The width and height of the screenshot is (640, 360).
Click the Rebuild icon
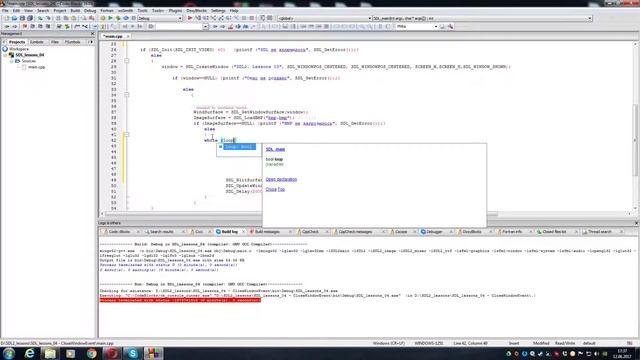pos(126,18)
